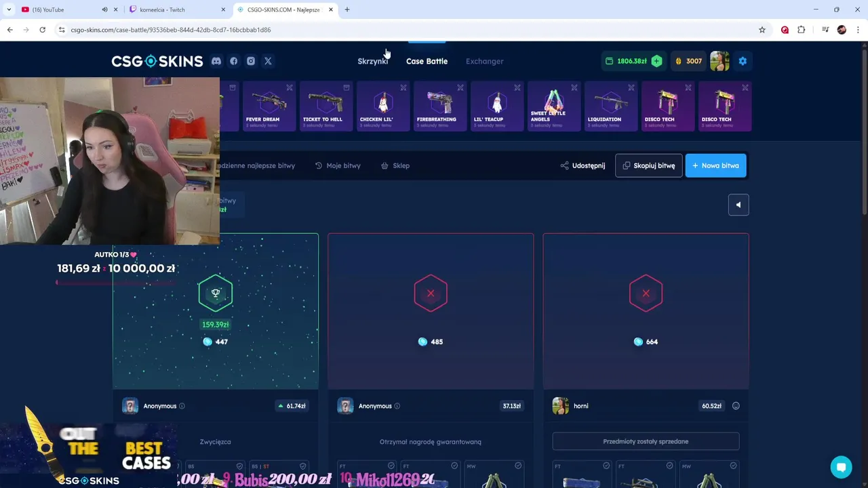
Task: Click the Firebreathing drop card
Action: tap(439, 106)
